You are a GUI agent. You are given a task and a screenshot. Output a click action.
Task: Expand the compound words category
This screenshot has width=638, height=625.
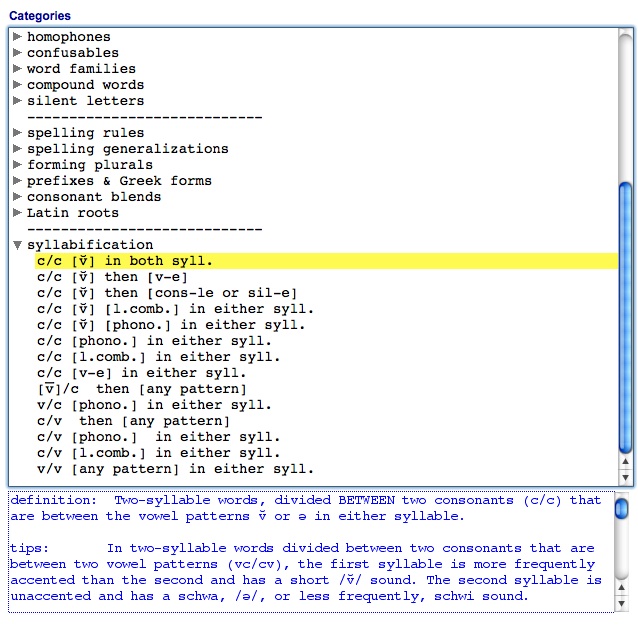17,85
